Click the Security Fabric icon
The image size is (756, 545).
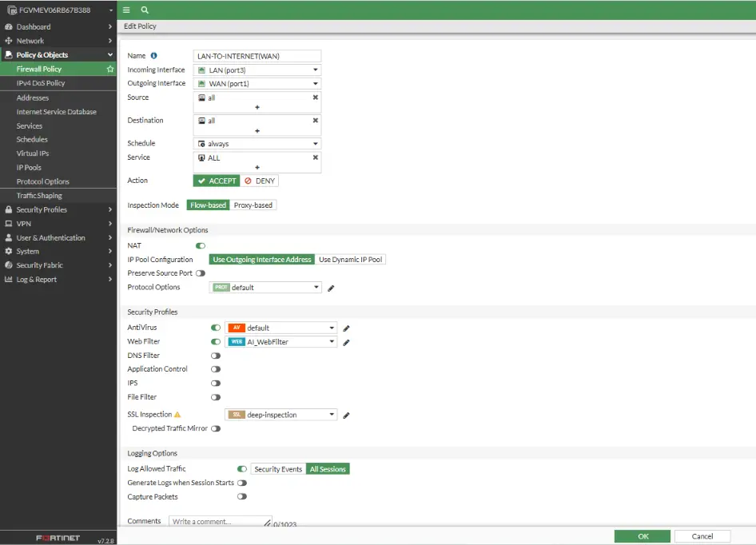[x=8, y=265]
